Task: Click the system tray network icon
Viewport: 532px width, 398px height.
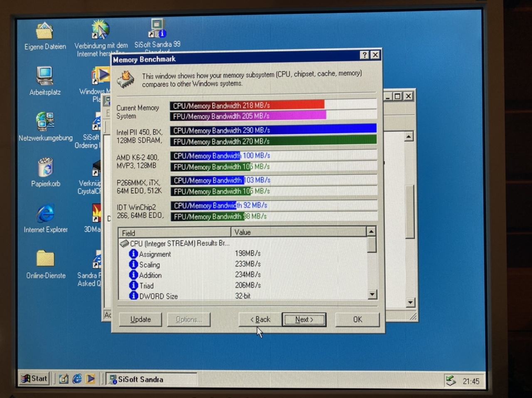Action: pyautogui.click(x=451, y=381)
